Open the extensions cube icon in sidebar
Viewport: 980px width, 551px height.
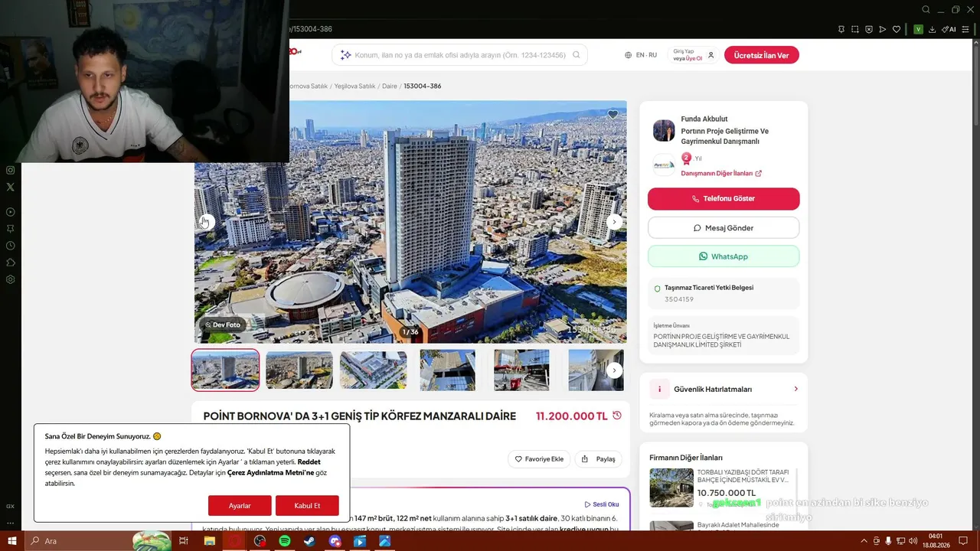point(10,262)
